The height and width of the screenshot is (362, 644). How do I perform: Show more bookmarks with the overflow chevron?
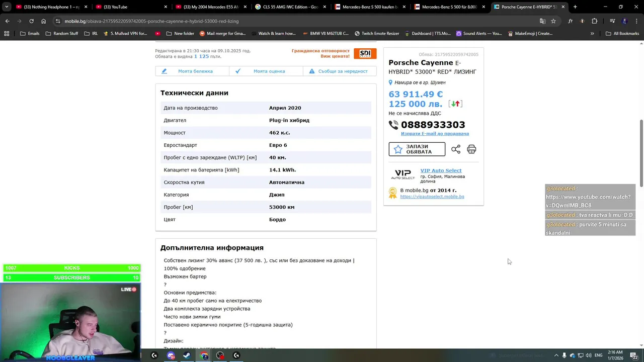click(x=592, y=34)
